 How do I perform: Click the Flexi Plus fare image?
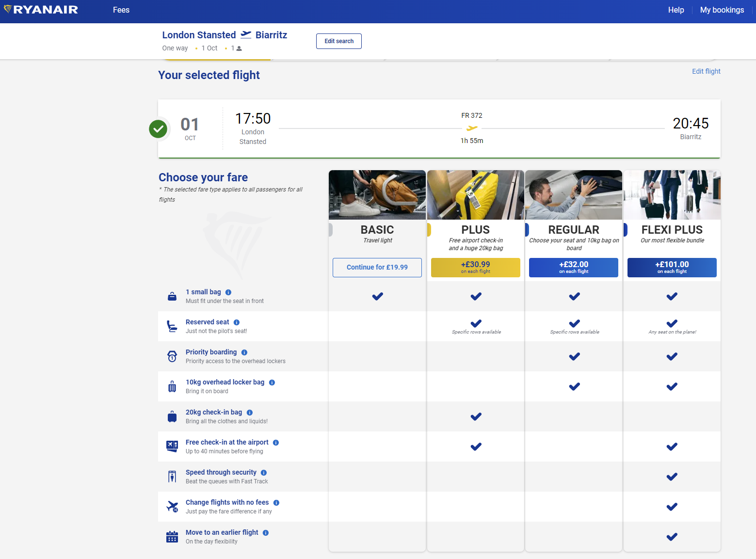point(672,195)
